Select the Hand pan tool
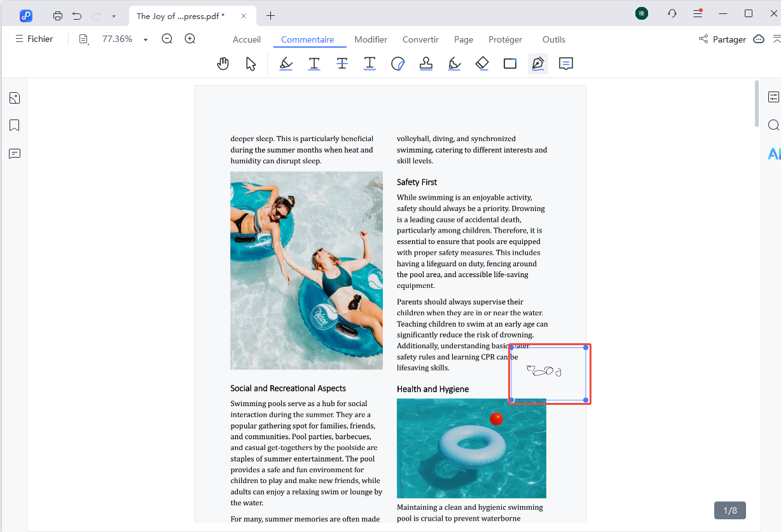 223,64
